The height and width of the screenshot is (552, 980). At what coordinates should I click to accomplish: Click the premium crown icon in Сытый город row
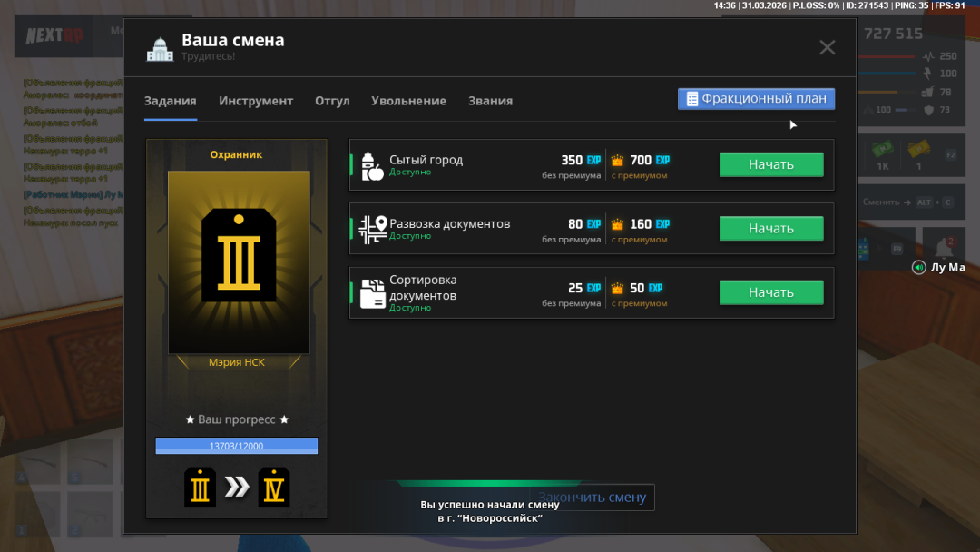pos(618,161)
